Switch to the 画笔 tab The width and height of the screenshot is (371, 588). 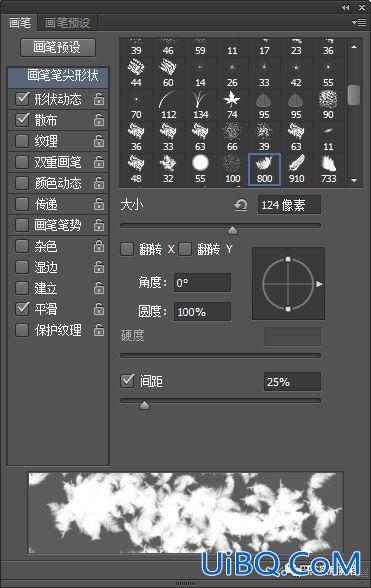click(20, 23)
